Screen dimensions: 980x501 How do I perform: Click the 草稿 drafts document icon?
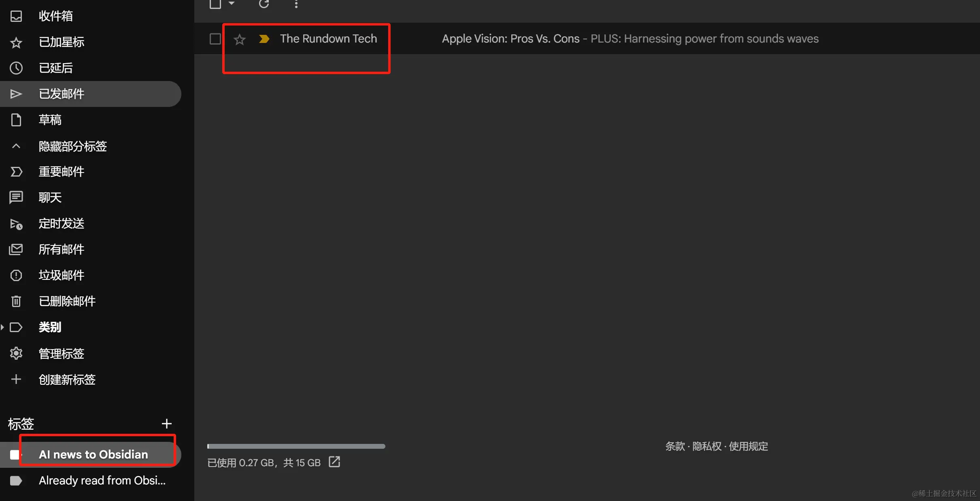[16, 120]
